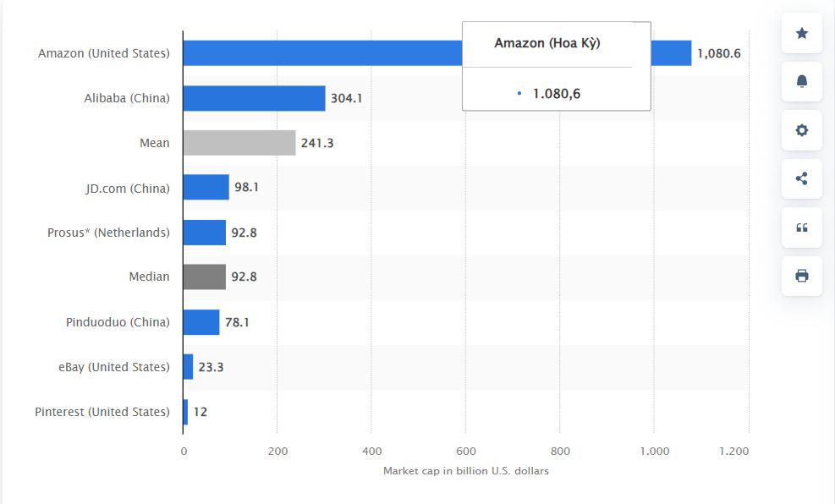Viewport: 835px width, 504px height.
Task: Click the 1.000 x-axis tick label
Action: pyautogui.click(x=655, y=452)
